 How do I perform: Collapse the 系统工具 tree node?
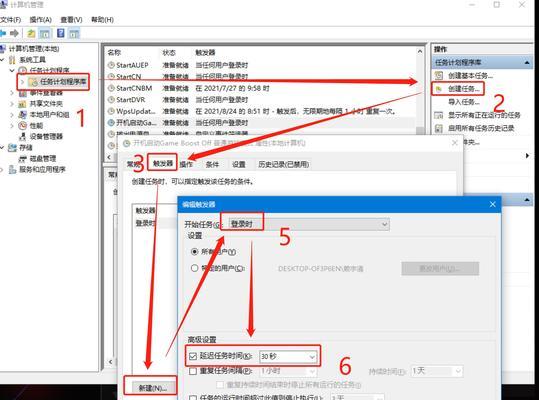(2, 60)
